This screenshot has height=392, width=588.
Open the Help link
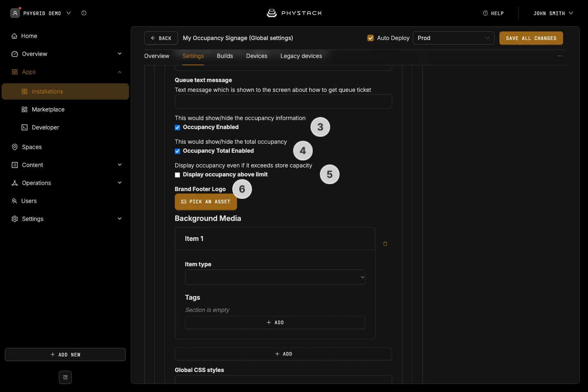[493, 13]
